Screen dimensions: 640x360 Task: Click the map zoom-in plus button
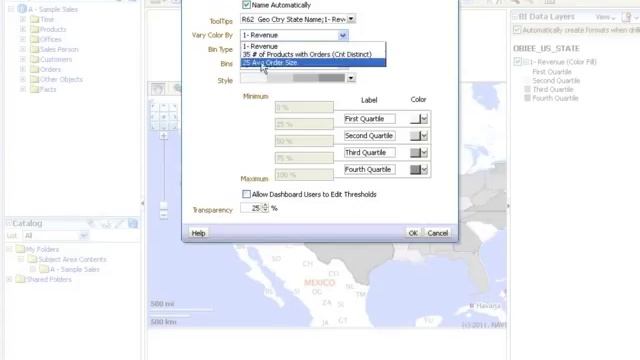[x=164, y=136]
